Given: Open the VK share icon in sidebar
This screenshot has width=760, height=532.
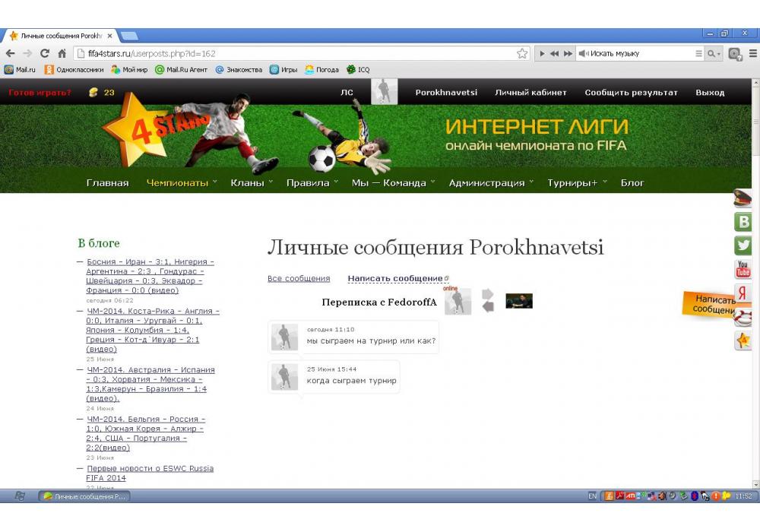Looking at the screenshot, I should 743,222.
